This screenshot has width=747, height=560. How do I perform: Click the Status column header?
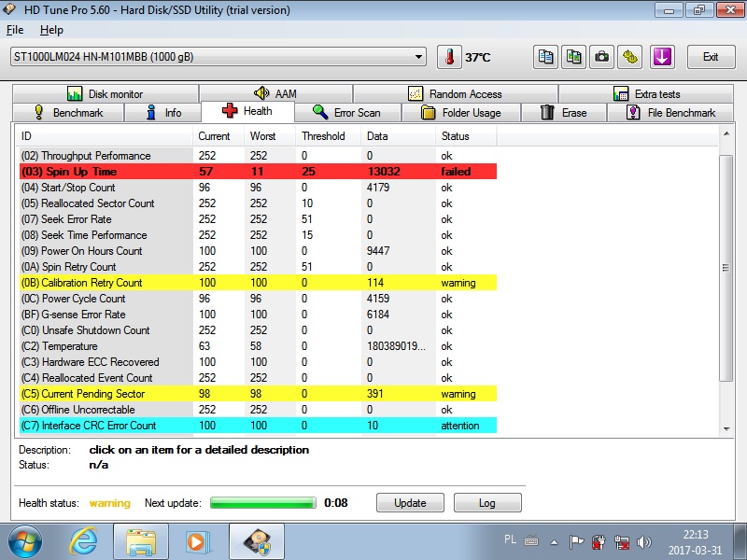(466, 136)
